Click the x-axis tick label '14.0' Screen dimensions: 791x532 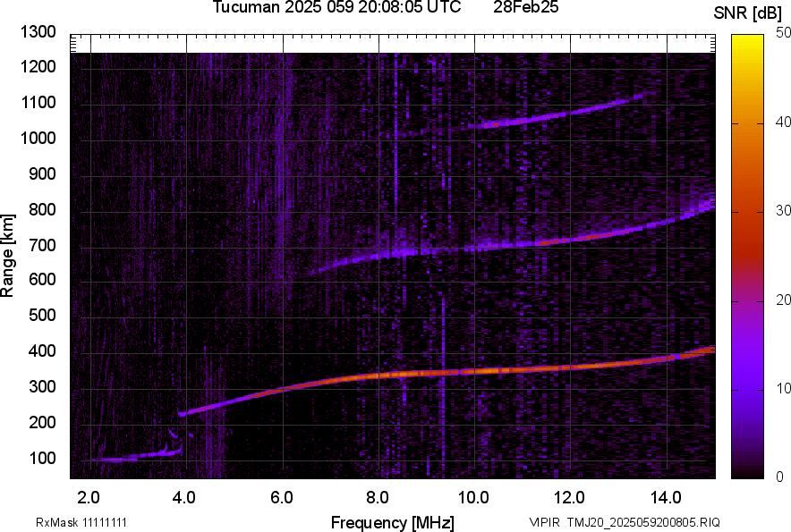[666, 498]
